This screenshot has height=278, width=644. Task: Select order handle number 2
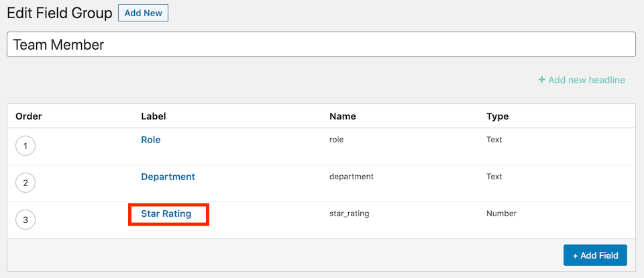pyautogui.click(x=25, y=183)
